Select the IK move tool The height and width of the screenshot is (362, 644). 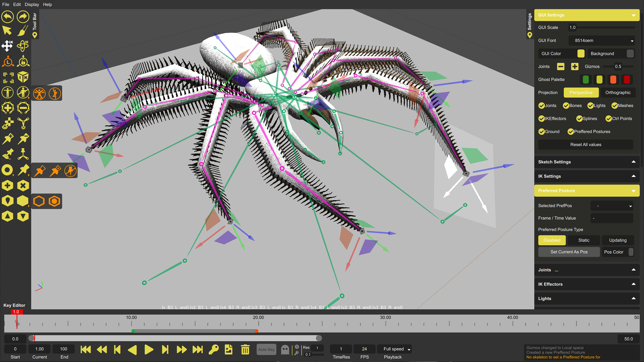tap(7, 46)
